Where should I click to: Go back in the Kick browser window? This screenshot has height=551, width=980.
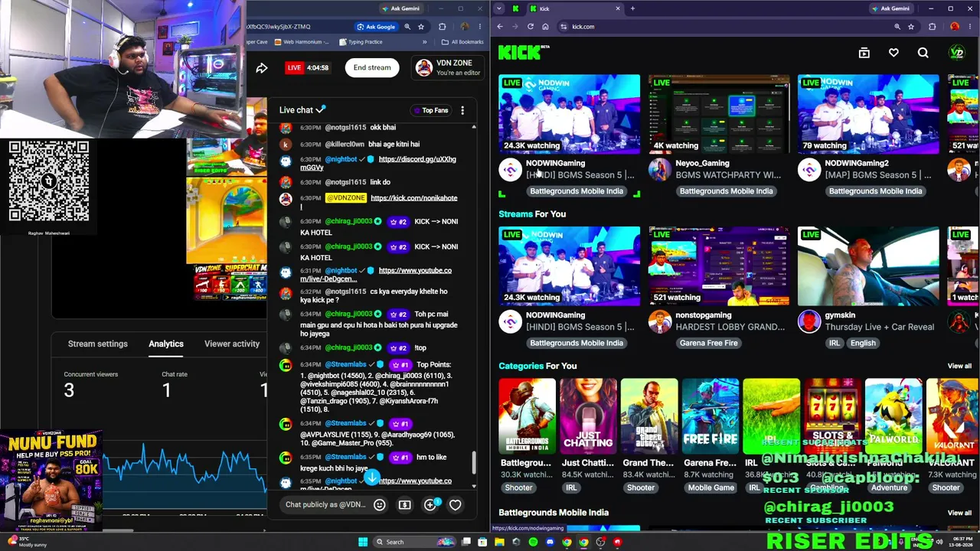point(500,27)
